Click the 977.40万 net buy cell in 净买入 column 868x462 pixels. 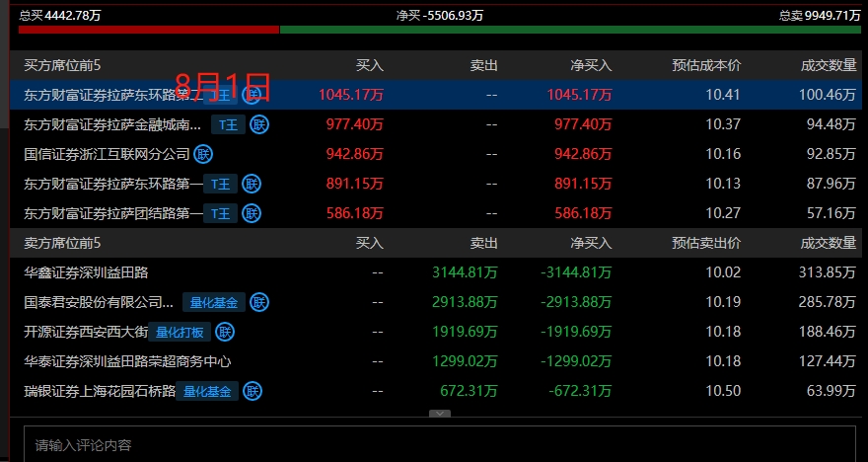point(584,124)
